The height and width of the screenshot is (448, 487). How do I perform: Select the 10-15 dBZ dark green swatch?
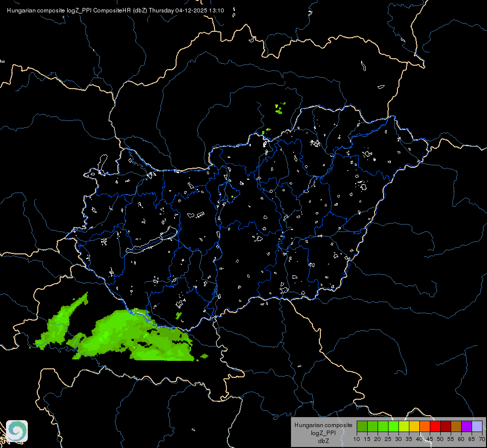362,426
